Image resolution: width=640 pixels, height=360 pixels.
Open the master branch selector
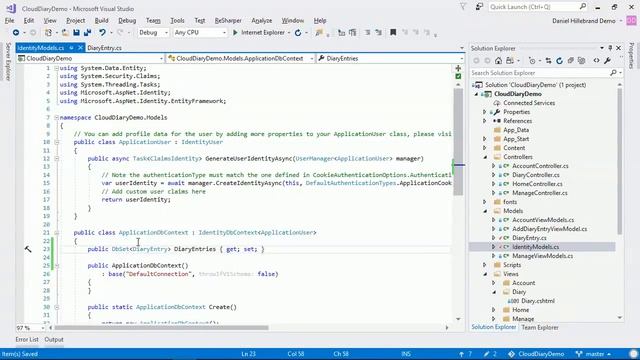point(593,354)
